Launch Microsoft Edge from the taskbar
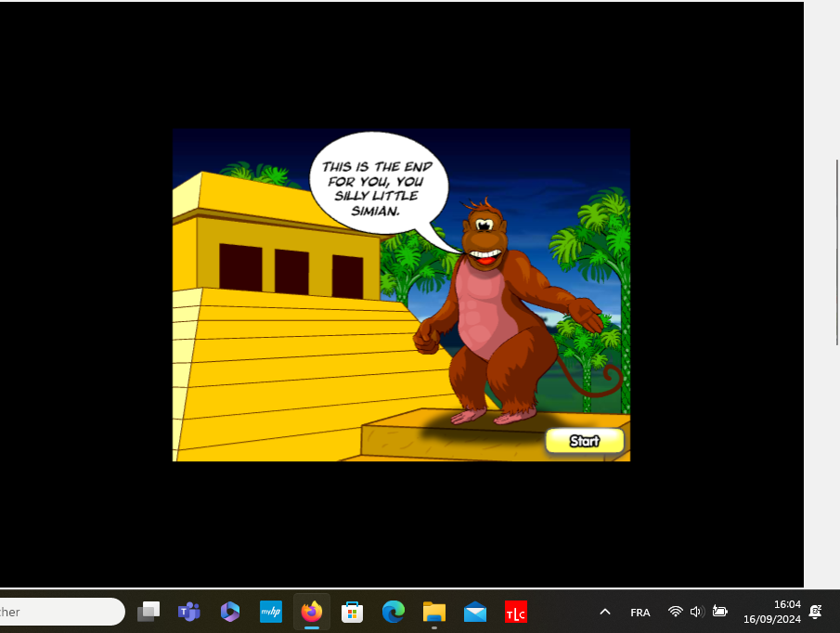The image size is (840, 633). (394, 612)
